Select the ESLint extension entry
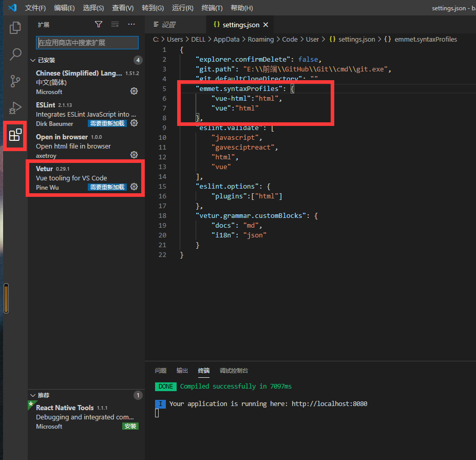Viewport: 476px width, 460px height. pyautogui.click(x=86, y=114)
